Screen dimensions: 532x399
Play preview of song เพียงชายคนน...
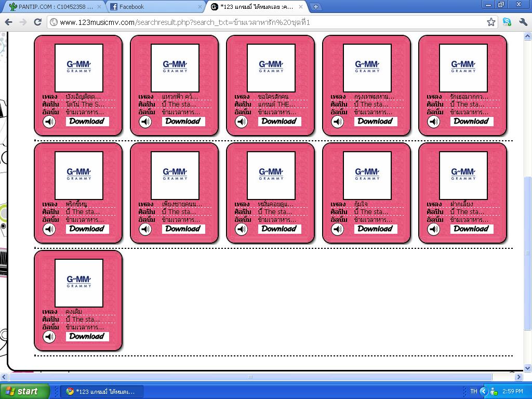(145, 229)
